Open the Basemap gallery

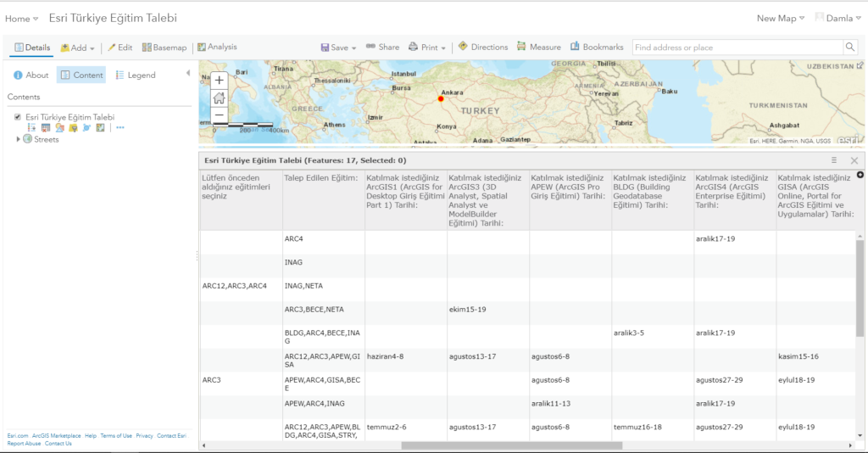coord(164,48)
